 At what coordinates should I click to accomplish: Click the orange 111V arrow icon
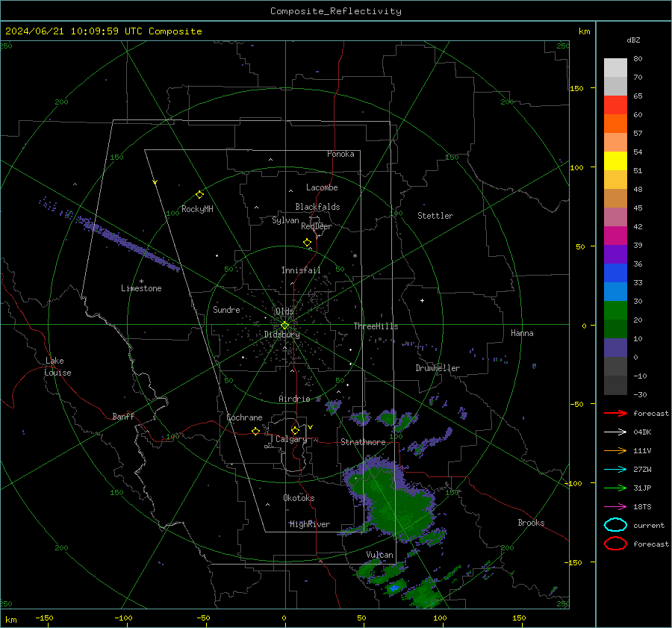(615, 450)
